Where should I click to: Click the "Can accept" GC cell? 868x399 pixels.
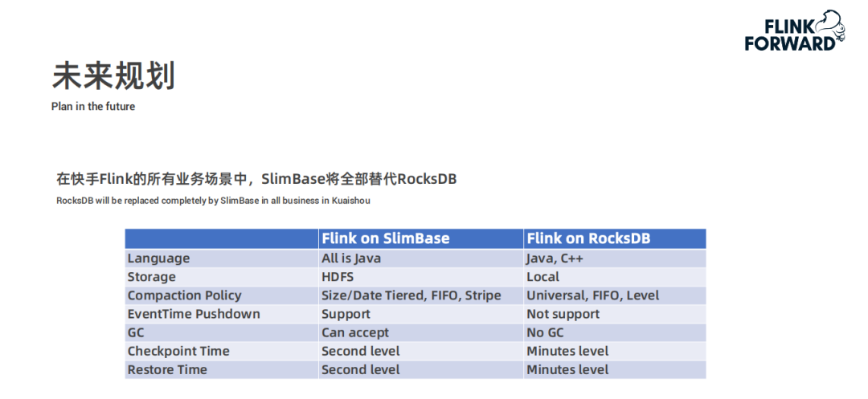pyautogui.click(x=355, y=332)
